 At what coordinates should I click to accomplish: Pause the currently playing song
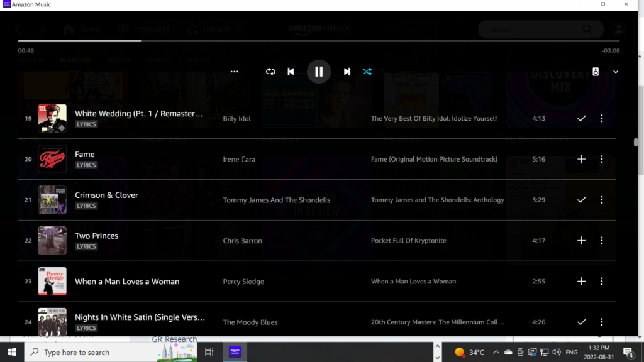tap(319, 72)
